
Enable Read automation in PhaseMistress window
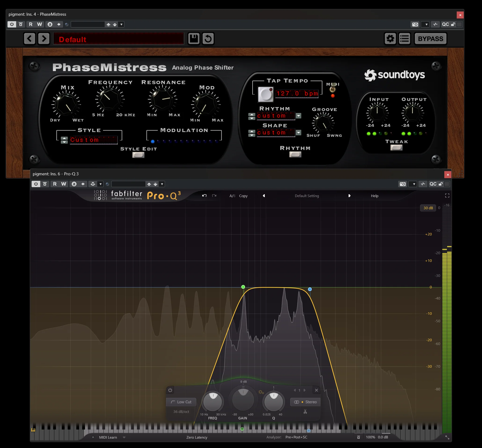pyautogui.click(x=30, y=24)
